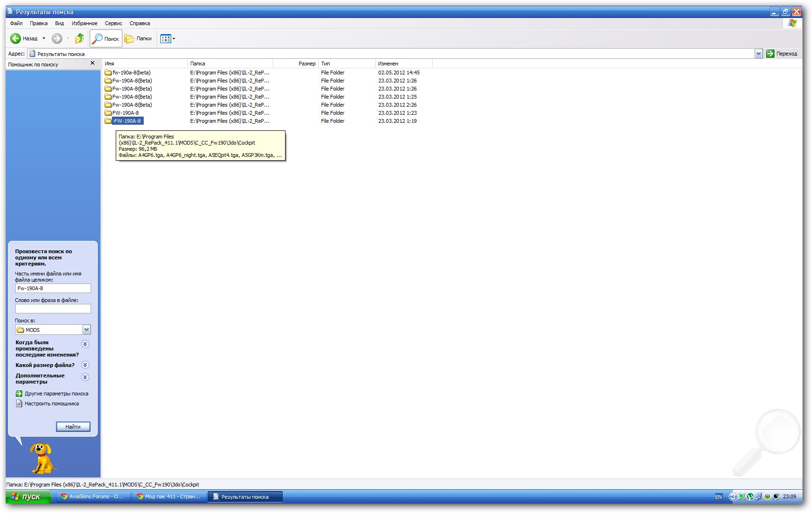This screenshot has height=513, width=812.
Task: Click the Найти search button
Action: 73,427
